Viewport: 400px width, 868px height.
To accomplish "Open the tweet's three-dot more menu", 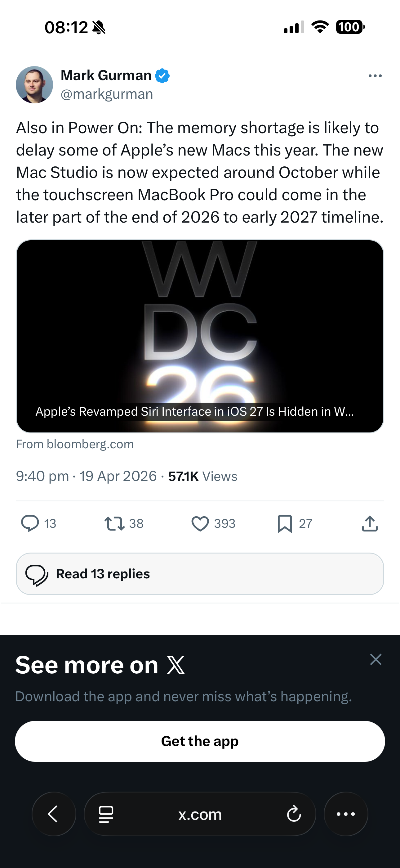I will click(x=375, y=76).
